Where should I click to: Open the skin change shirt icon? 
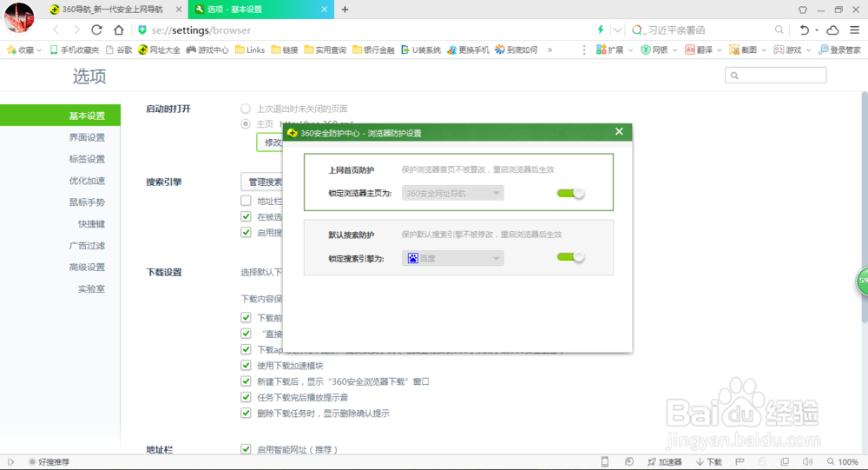click(803, 10)
